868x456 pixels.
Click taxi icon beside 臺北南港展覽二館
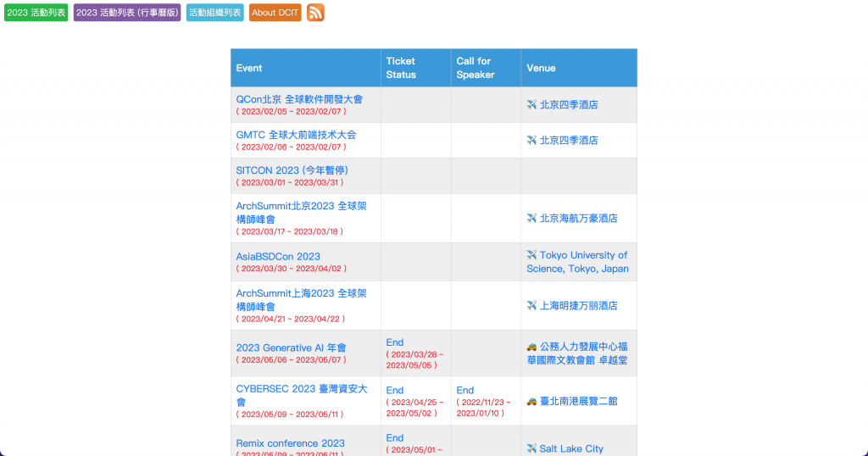(x=531, y=401)
